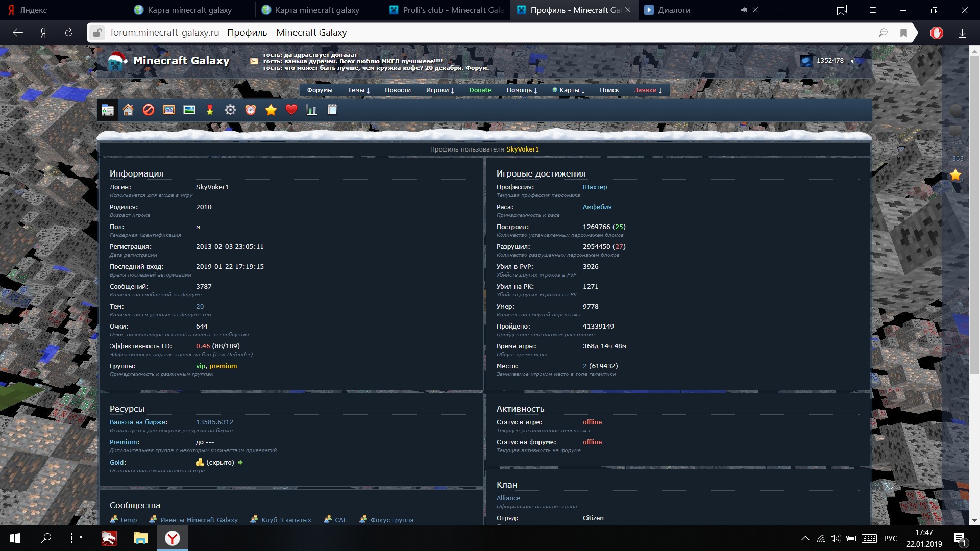The width and height of the screenshot is (980, 551).
Task: Click the Валюта на бирже link
Action: [x=138, y=422]
